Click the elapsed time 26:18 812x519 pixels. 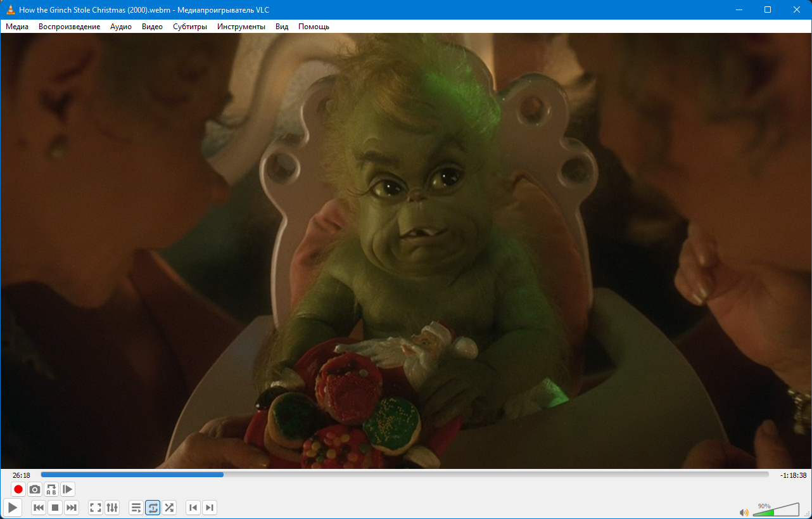(22, 475)
